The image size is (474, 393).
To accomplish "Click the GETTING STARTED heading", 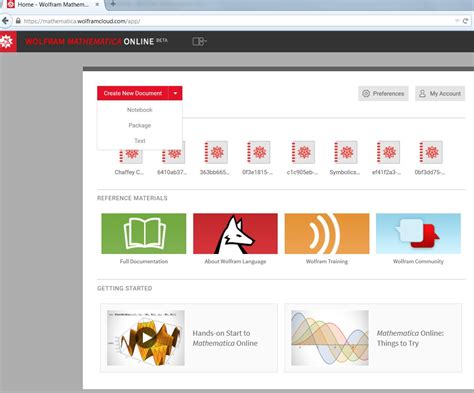I will 125,288.
